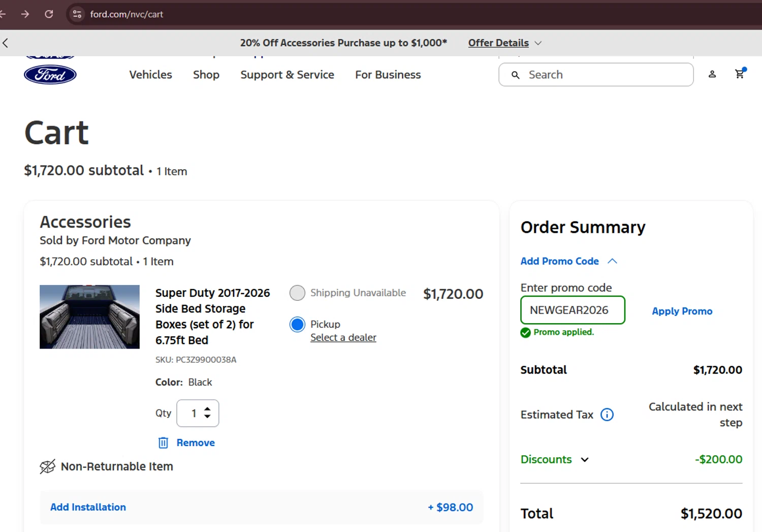The height and width of the screenshot is (532, 762).
Task: Click browser address bar URL
Action: [126, 14]
